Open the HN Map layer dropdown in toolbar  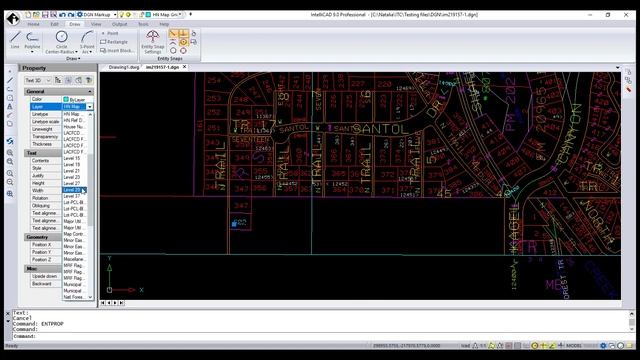click(x=180, y=15)
